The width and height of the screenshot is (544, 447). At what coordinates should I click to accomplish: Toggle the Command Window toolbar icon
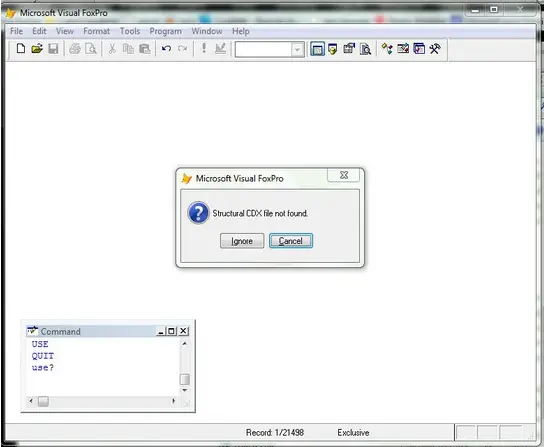coord(317,49)
